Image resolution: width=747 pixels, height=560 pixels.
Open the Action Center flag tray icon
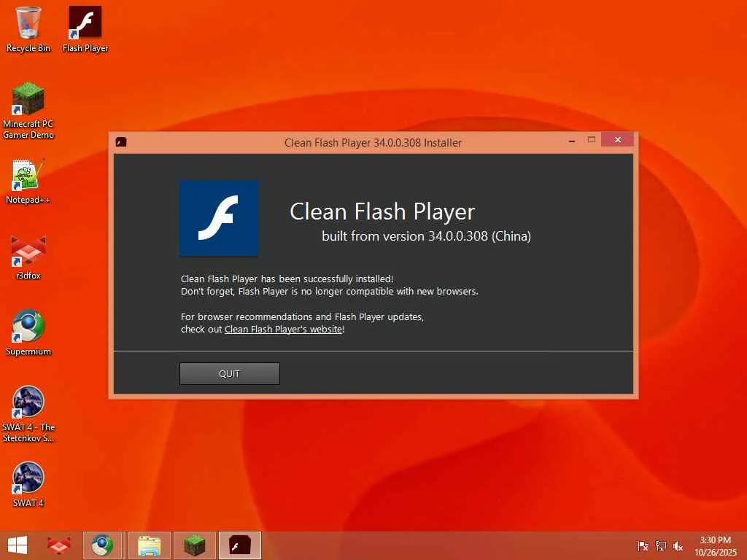click(643, 545)
